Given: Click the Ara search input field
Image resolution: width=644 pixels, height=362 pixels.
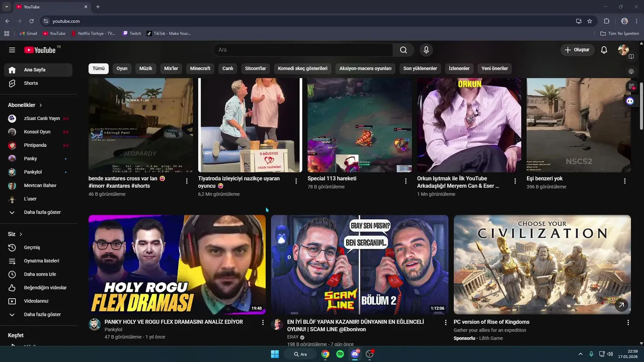Looking at the screenshot, I should (x=303, y=50).
